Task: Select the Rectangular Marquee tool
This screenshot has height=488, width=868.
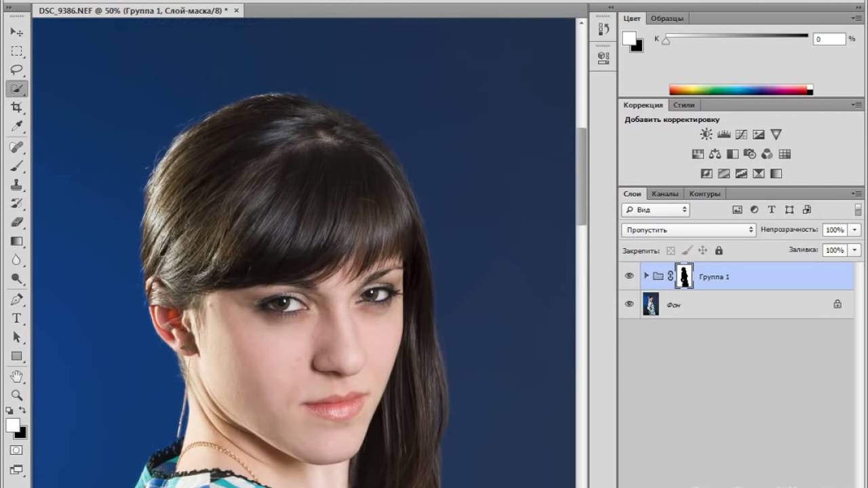Action: (x=17, y=51)
